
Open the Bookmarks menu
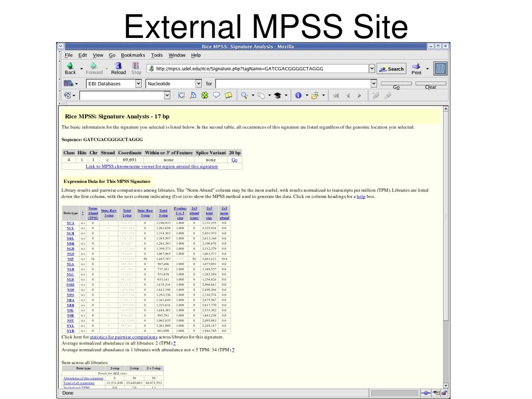click(x=132, y=55)
